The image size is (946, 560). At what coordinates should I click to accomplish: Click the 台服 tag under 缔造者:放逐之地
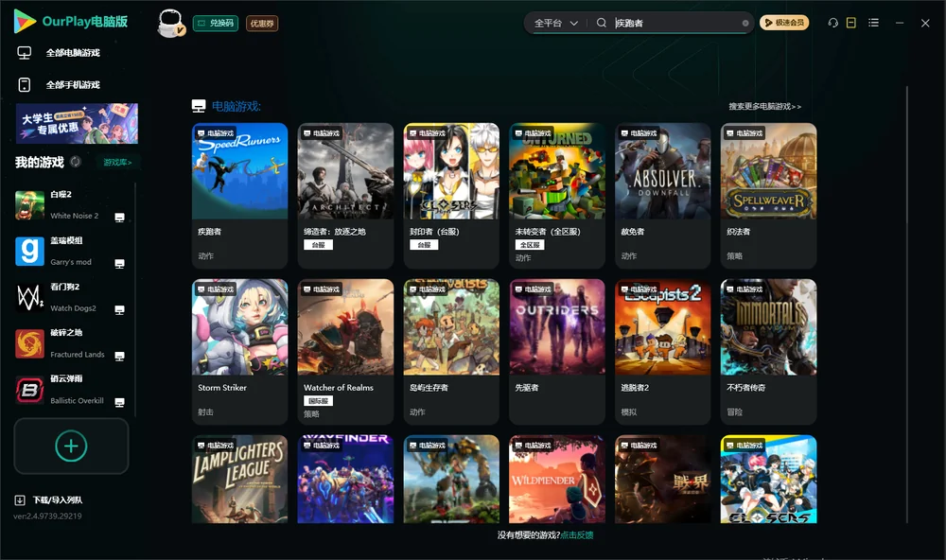pos(318,245)
